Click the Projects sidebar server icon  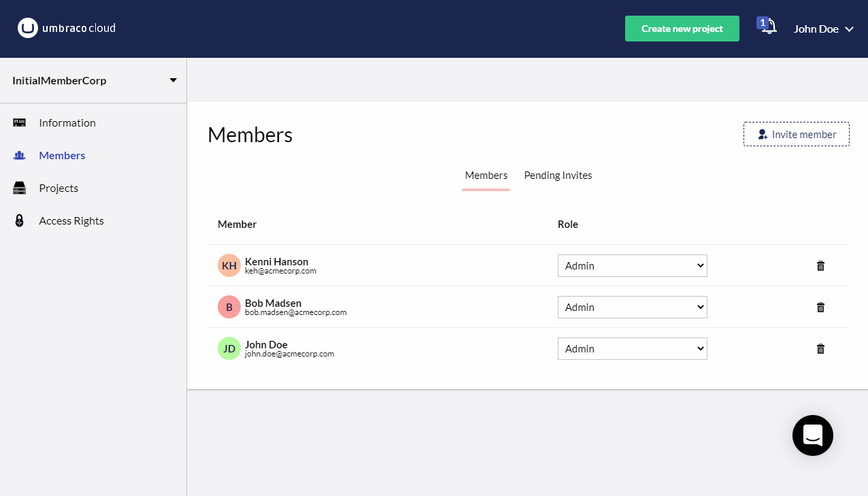(20, 188)
